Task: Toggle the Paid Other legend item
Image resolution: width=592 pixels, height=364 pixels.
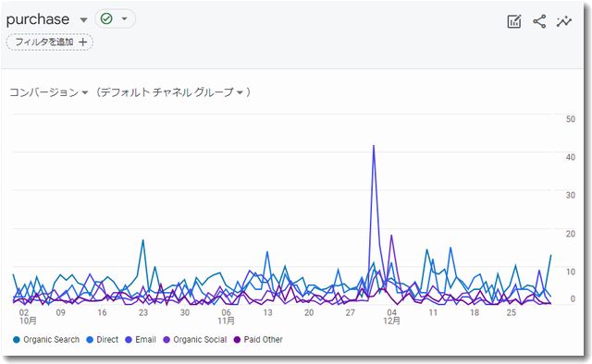Action: point(258,339)
